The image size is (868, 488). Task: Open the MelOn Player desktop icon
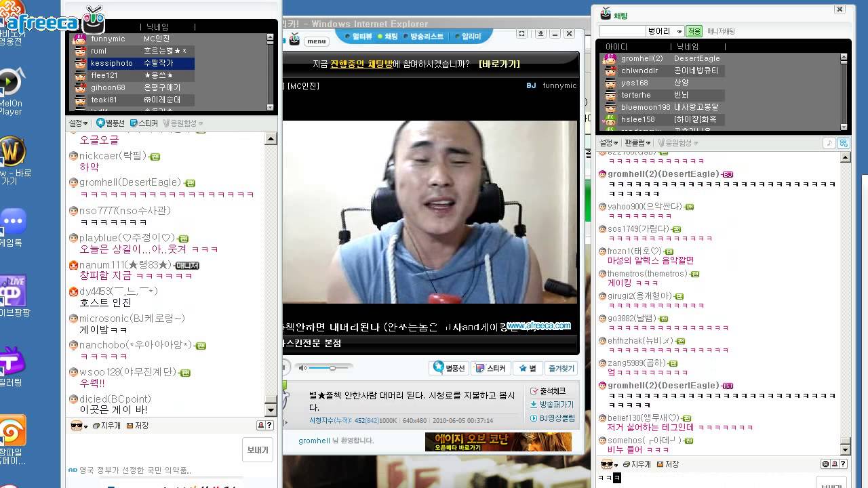pos(10,91)
